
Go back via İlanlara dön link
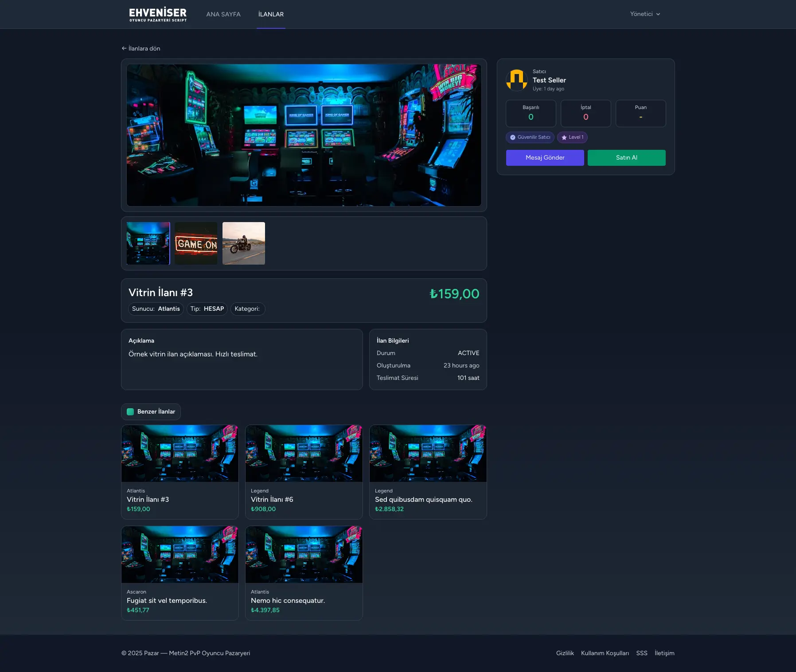pyautogui.click(x=141, y=48)
